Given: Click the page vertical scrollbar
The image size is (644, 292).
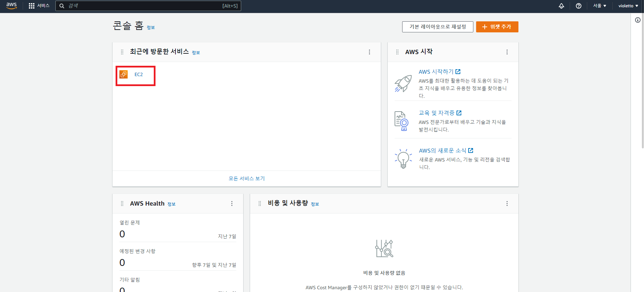Looking at the screenshot, I should coord(642,81).
